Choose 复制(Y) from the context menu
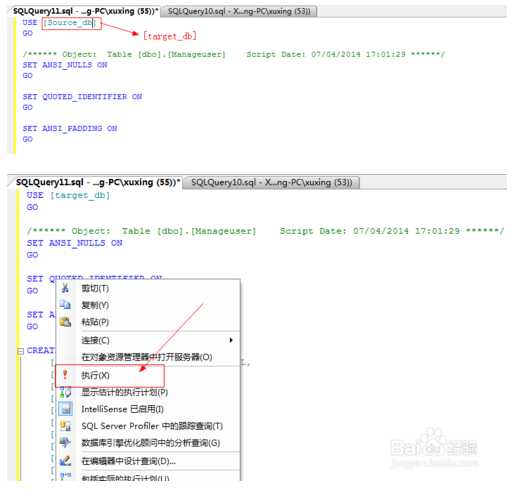 point(148,305)
